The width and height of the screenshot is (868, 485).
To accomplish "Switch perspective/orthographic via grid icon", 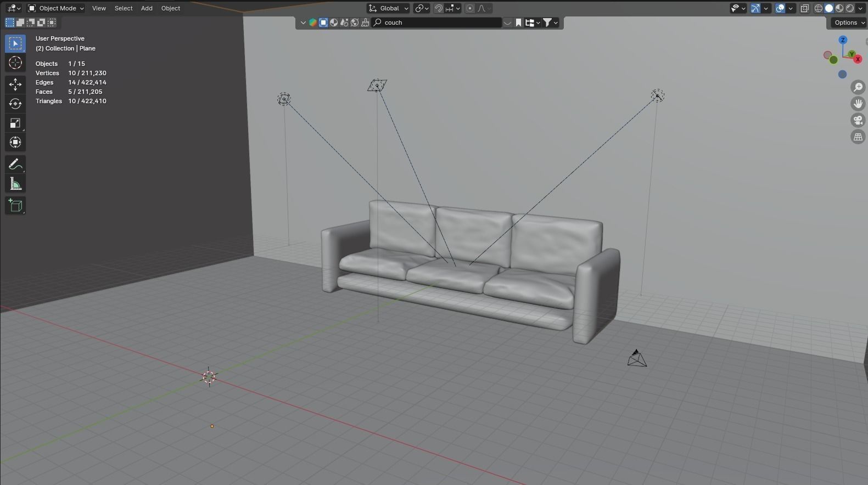I will pos(858,137).
